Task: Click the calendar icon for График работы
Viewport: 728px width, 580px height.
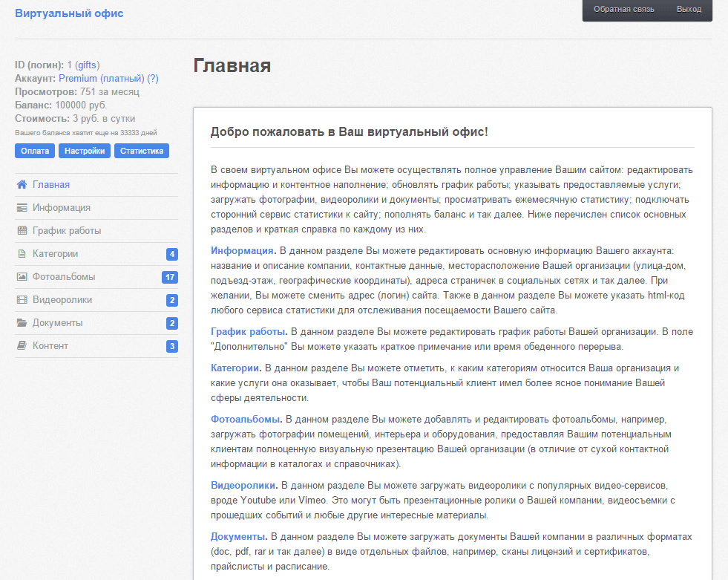Action: tap(22, 231)
